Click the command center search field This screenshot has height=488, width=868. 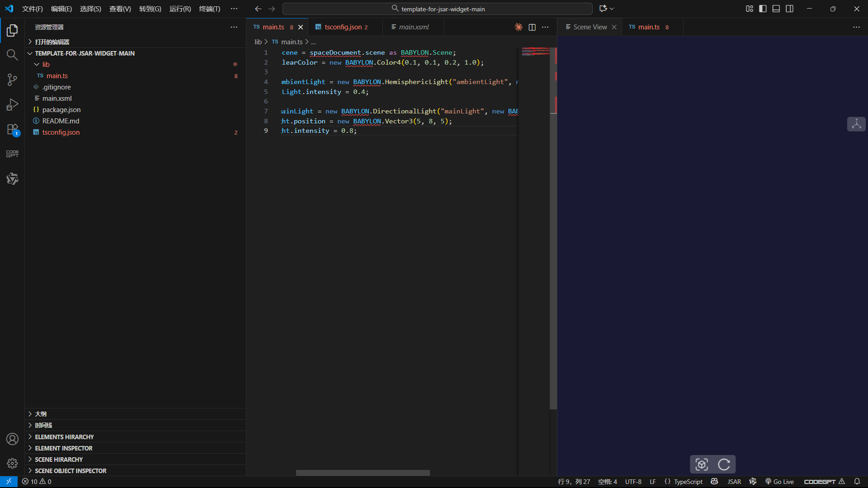tap(438, 9)
